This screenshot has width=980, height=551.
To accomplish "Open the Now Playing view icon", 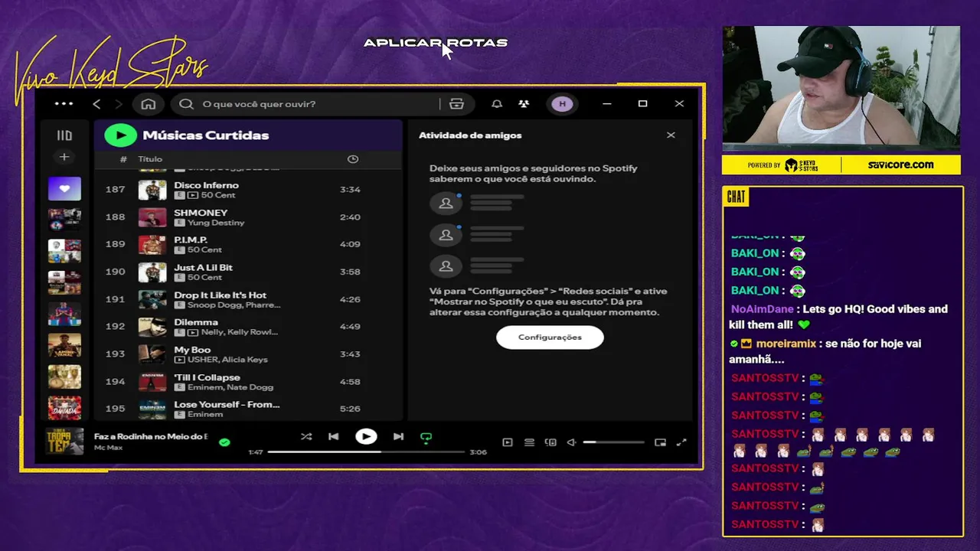I will tap(507, 442).
